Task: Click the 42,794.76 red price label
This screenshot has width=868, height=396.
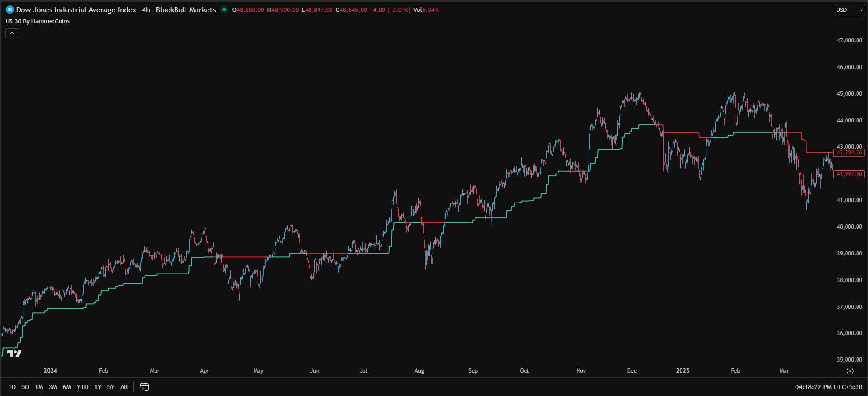Action: [x=849, y=152]
